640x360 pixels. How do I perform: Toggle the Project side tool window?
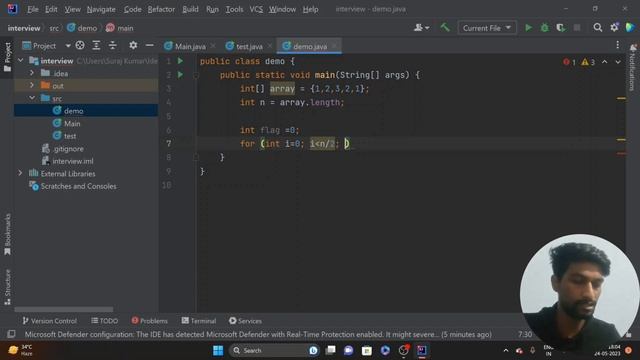[7, 57]
